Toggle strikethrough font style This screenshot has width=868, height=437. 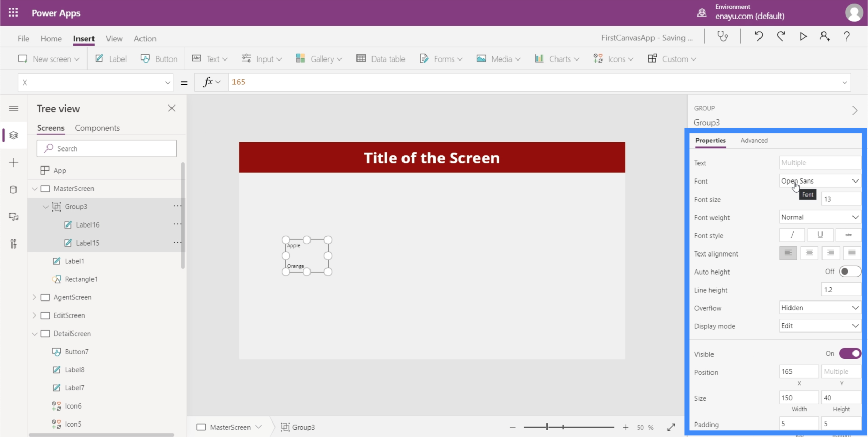[x=848, y=235]
